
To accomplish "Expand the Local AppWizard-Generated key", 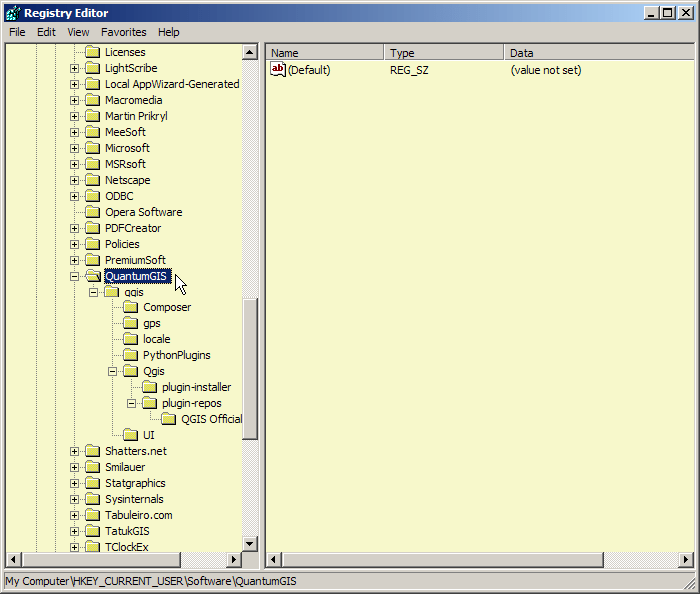I will point(74,84).
